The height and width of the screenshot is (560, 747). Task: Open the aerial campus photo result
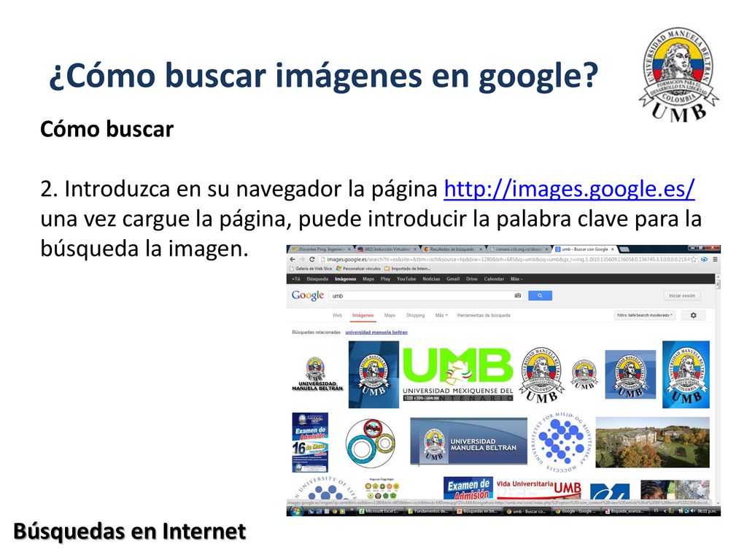coord(652,442)
